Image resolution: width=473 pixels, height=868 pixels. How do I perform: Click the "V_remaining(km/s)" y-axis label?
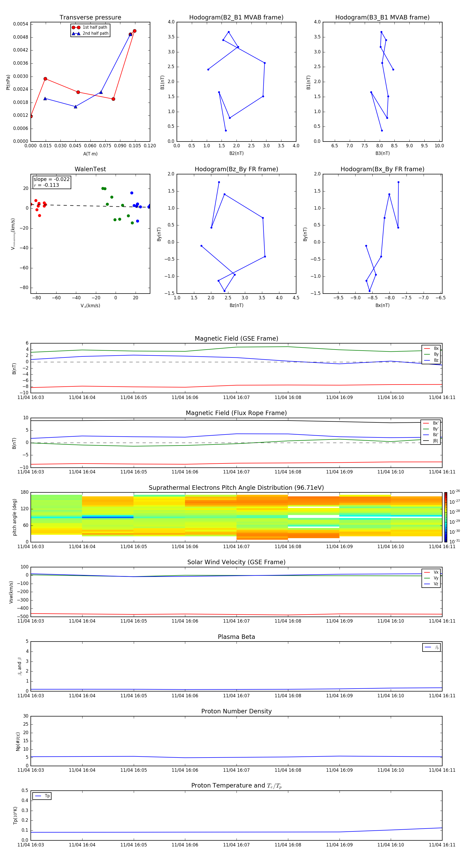click(x=13, y=234)
